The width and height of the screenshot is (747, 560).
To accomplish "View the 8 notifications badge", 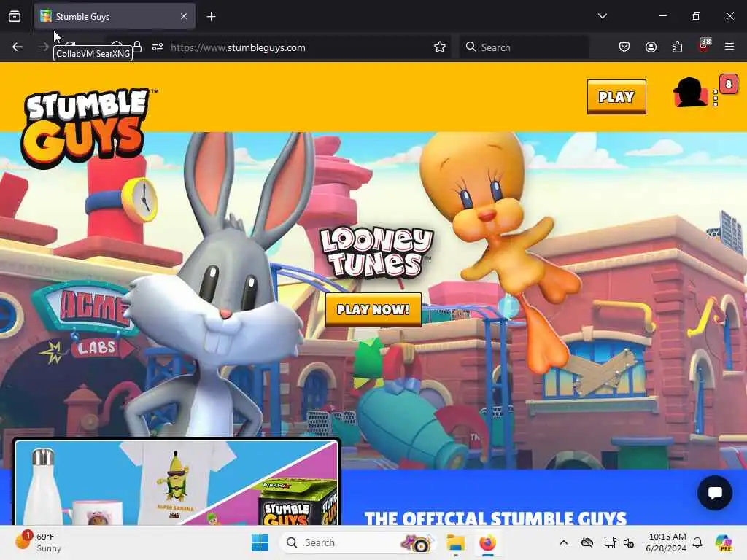I will tap(729, 85).
